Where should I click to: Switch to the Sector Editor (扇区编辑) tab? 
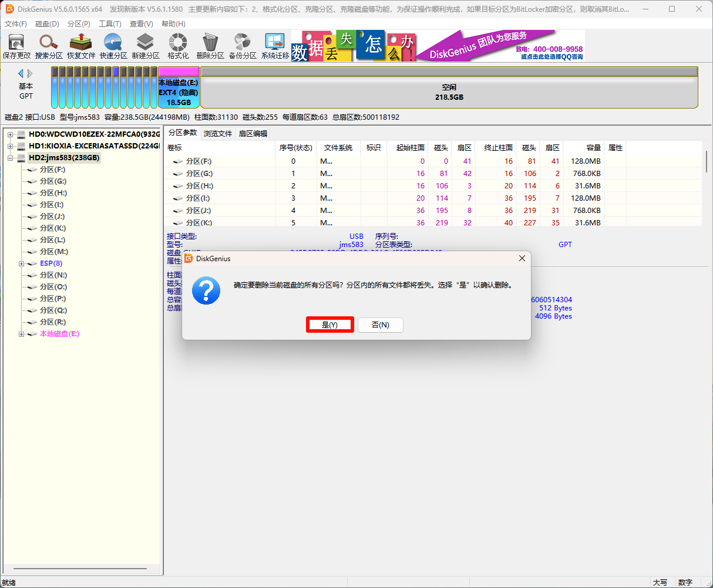coord(253,133)
